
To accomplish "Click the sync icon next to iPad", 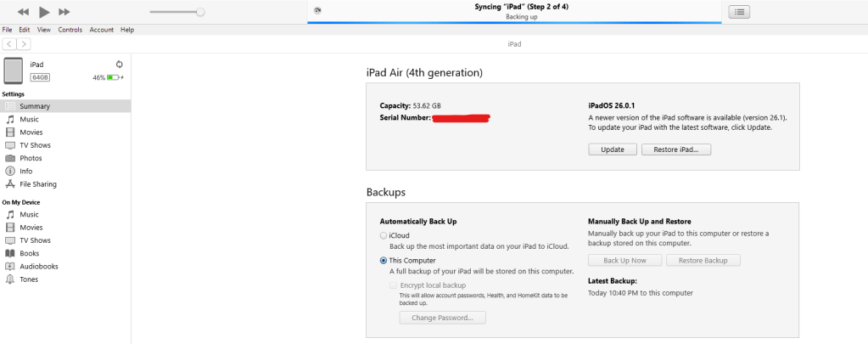I will 120,64.
